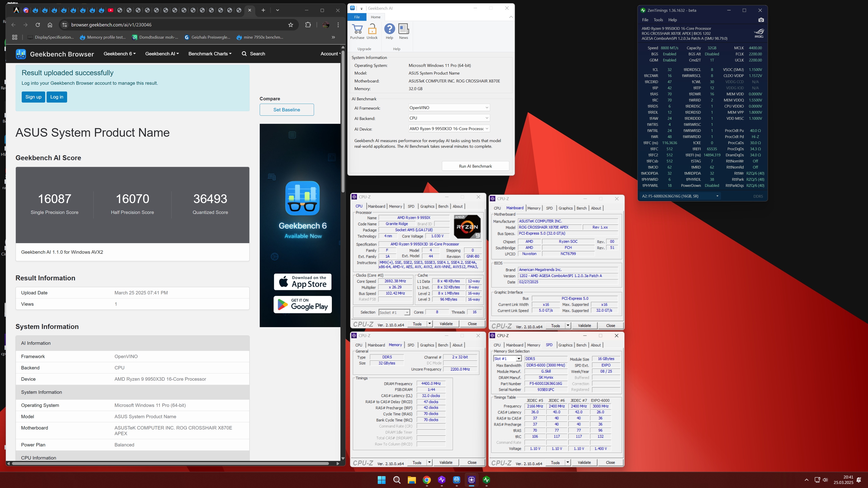This screenshot has height=488, width=868.
Task: Click the volume speaker tray icon
Action: pyautogui.click(x=825, y=480)
